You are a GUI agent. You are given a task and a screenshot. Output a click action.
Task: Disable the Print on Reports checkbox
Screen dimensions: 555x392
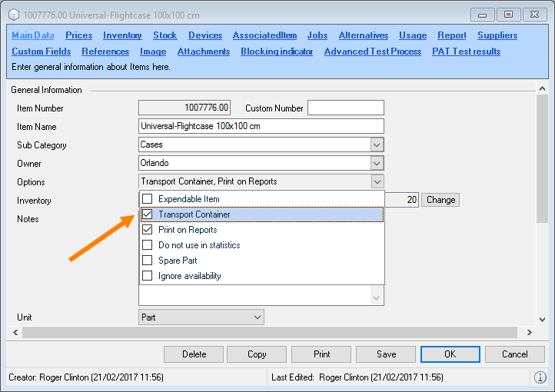click(x=148, y=230)
